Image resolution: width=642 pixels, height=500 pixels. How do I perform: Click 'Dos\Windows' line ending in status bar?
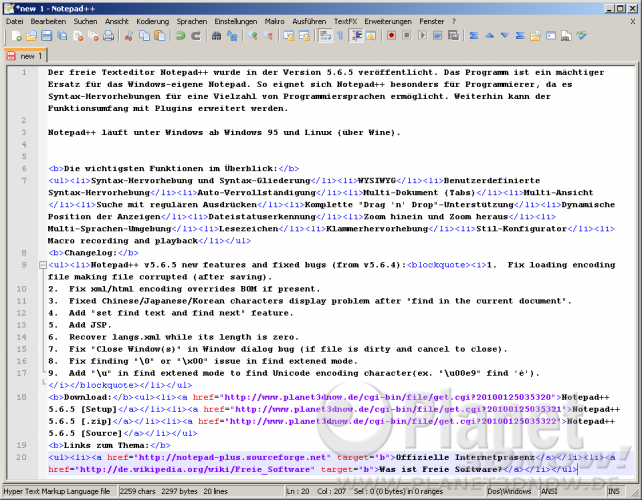click(509, 491)
